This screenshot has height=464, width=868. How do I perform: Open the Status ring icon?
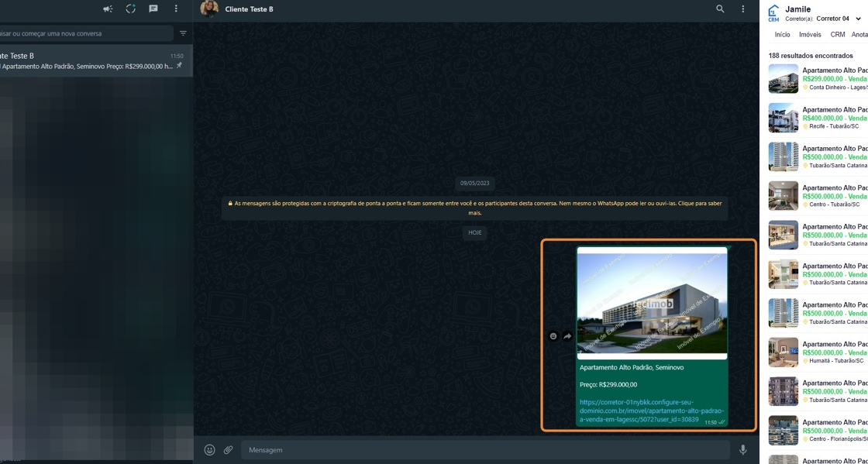point(130,9)
